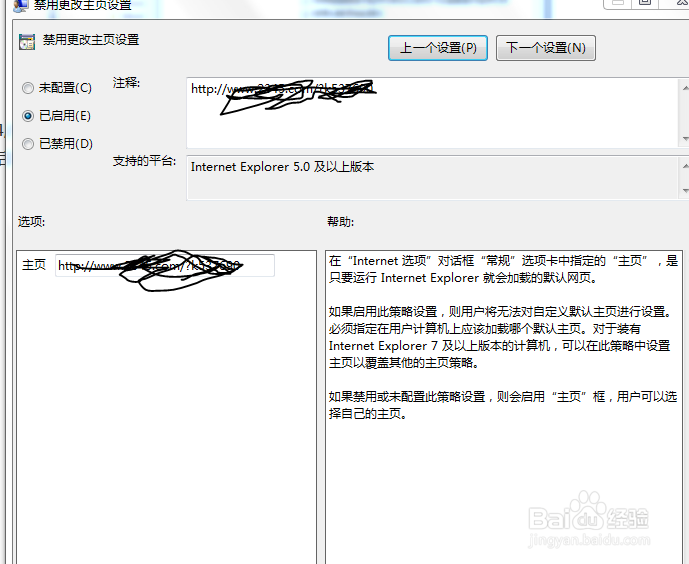Click the 支持的平台: label
Screen dimensions: 689x564
(144, 161)
